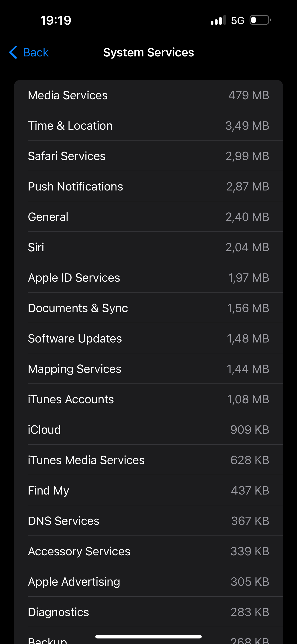Tap the 5G network indicator
This screenshot has height=644, width=297.
click(237, 20)
